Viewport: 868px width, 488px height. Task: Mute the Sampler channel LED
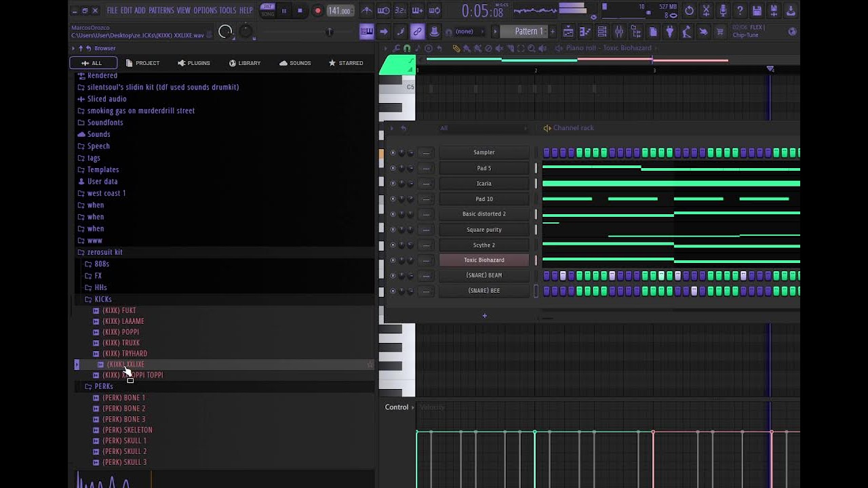coord(392,152)
